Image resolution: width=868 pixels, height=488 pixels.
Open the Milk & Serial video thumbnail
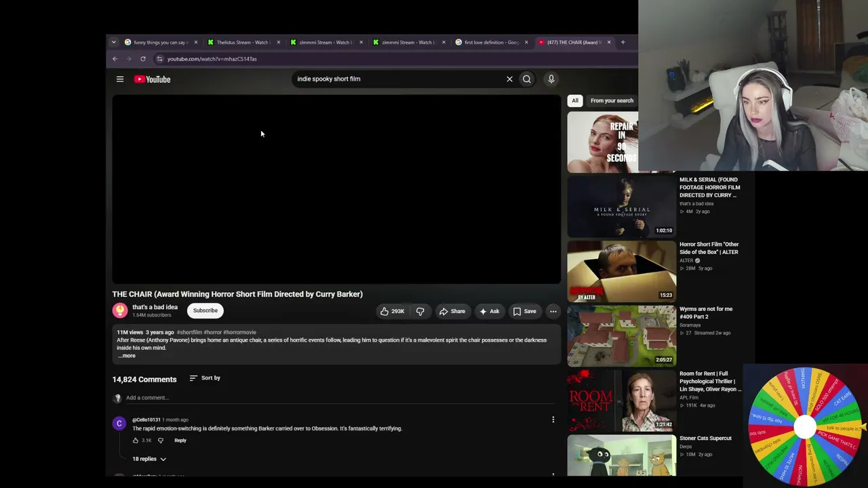[x=622, y=206]
